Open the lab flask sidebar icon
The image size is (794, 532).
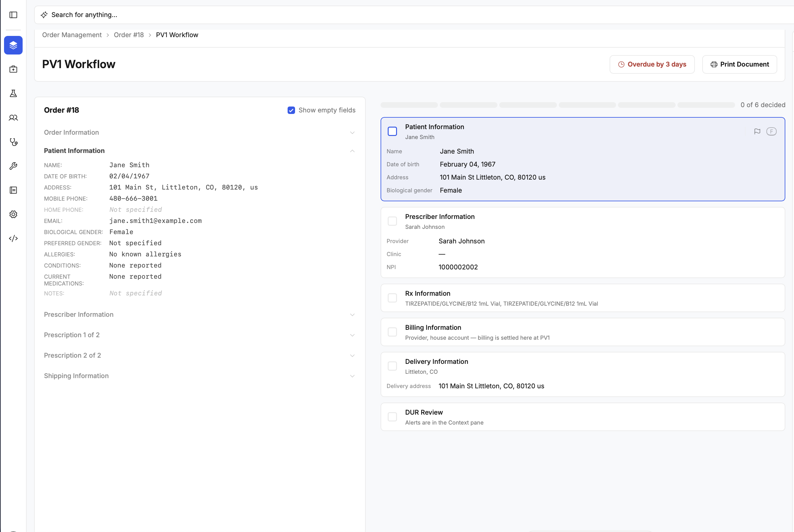[x=13, y=93]
